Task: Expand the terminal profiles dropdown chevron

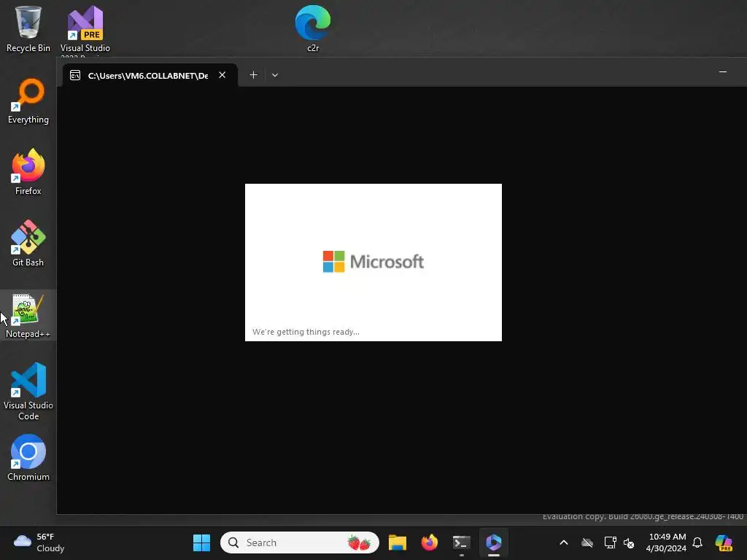Action: click(x=275, y=75)
